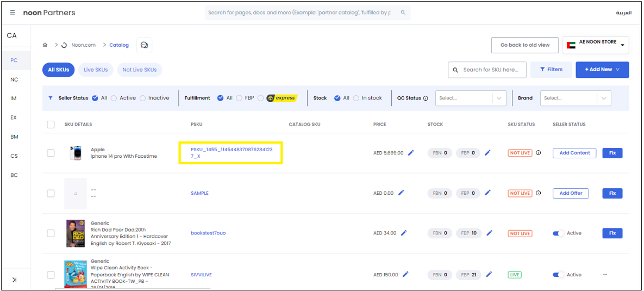Open the hamburger menu icon
Image resolution: width=644 pixels, height=291 pixels.
(x=12, y=13)
